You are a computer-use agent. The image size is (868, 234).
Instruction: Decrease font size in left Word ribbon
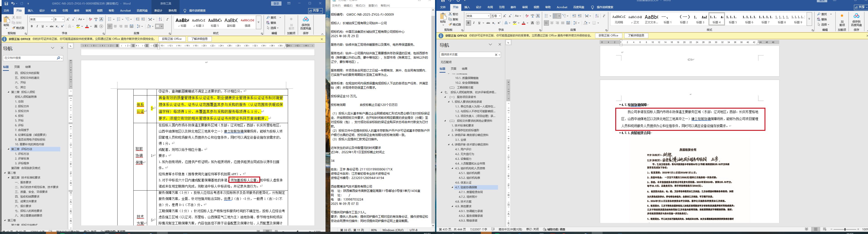[x=73, y=19]
